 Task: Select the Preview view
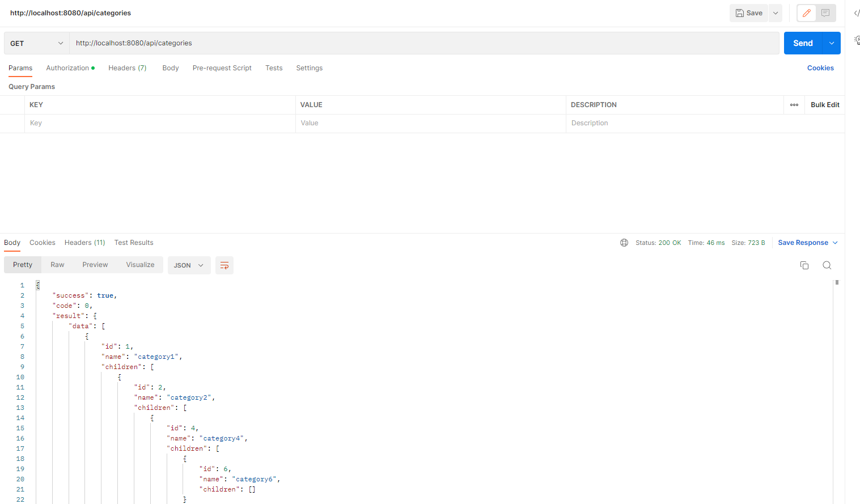pyautogui.click(x=95, y=265)
